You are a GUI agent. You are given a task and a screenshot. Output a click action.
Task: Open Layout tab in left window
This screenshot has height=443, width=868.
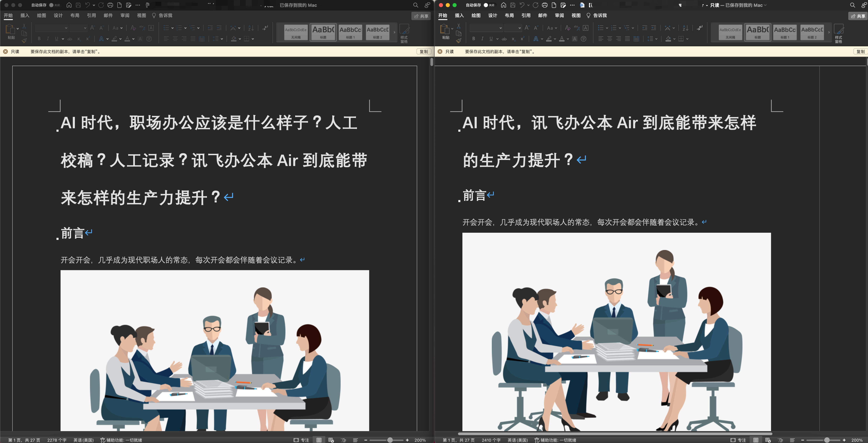pos(75,16)
